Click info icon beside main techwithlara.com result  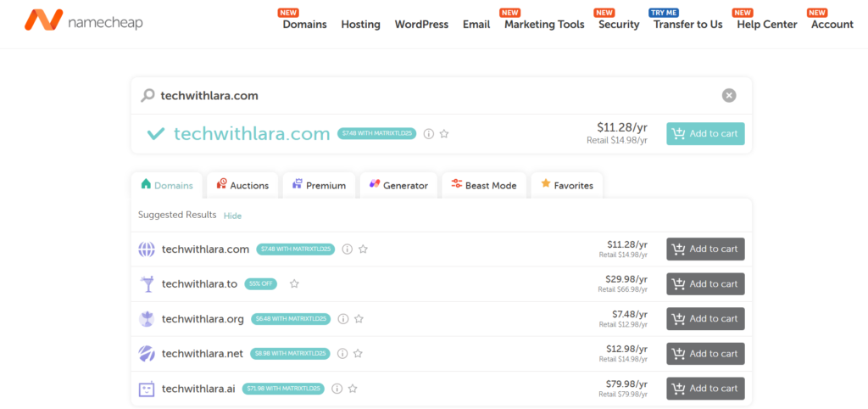click(428, 133)
